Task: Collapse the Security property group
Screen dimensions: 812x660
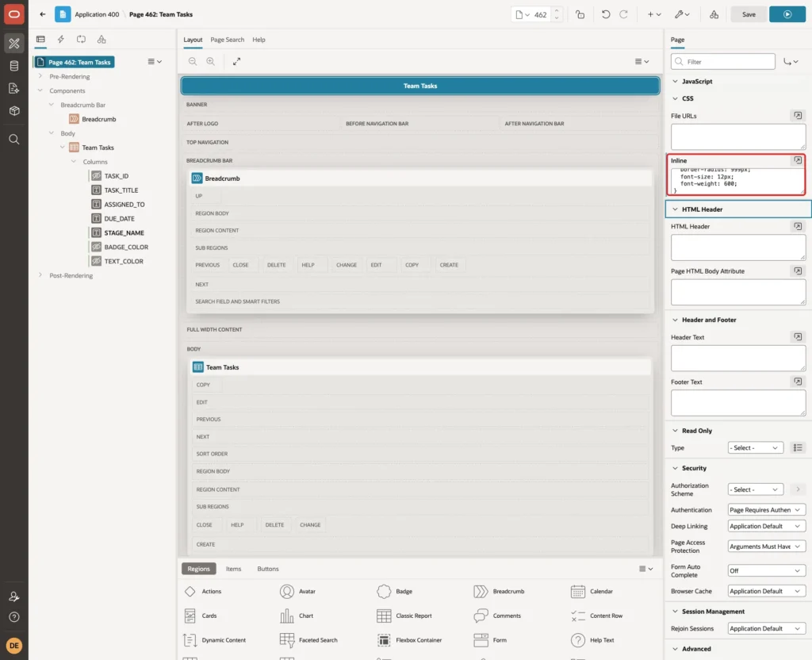Action: [675, 468]
